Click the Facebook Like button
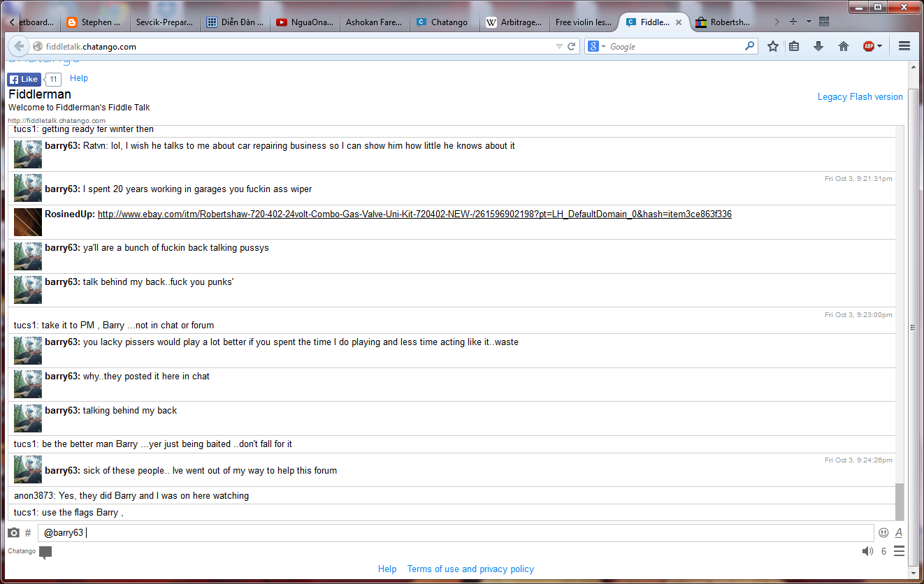924x584 pixels. click(x=24, y=79)
